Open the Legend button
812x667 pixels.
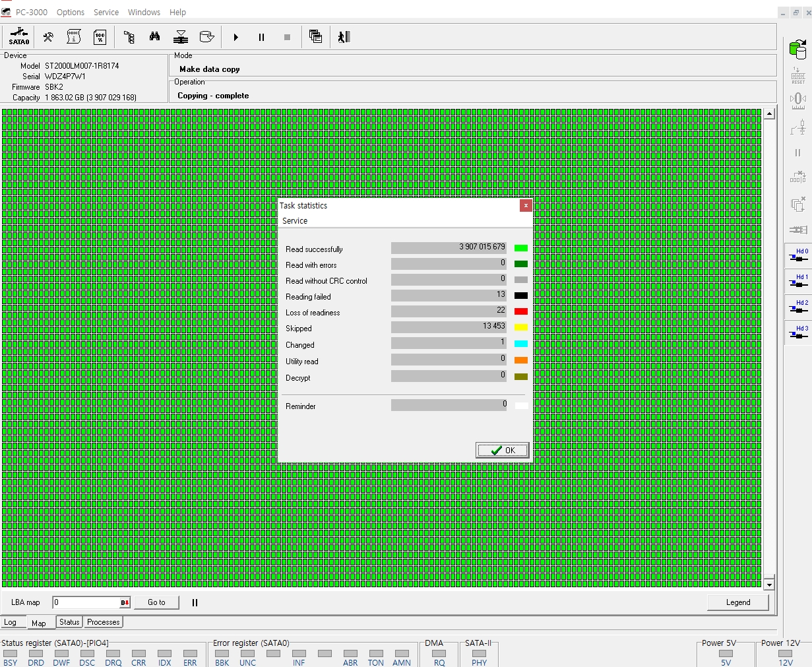tap(737, 602)
